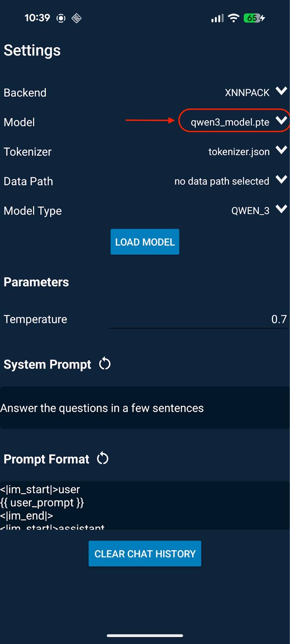Reset the System Prompt with the refresh icon
290x644 pixels.
(105, 364)
